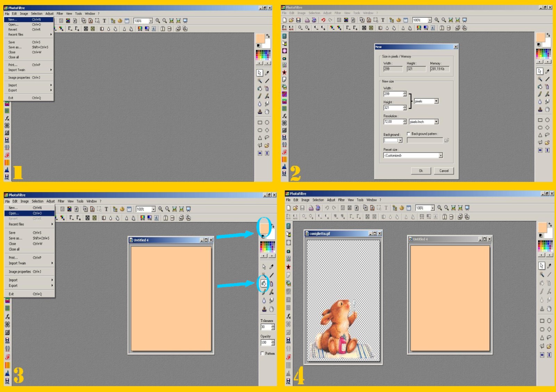Screen dimensions: 556x392
Task: Click the red star icon in panel 2 sidebar
Action: [284, 72]
